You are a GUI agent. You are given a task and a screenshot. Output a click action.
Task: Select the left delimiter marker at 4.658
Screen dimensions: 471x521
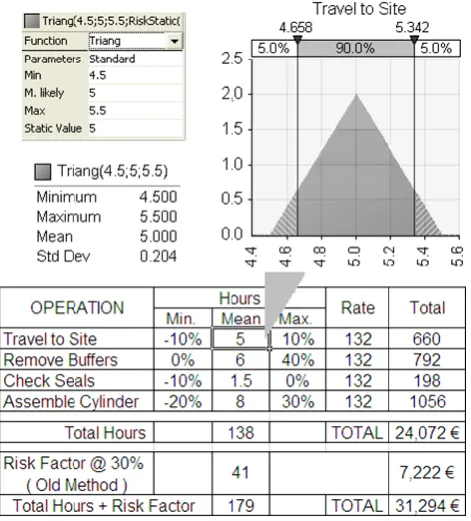(x=297, y=40)
